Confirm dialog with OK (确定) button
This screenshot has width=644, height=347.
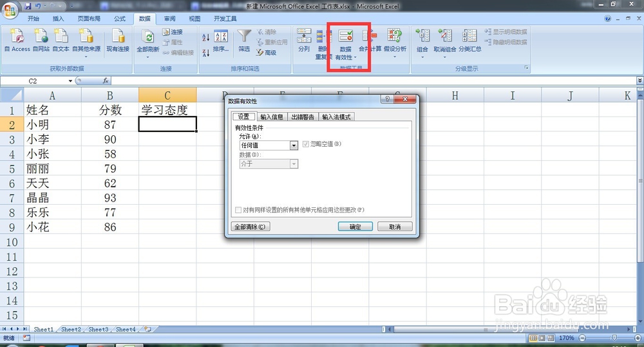(355, 227)
